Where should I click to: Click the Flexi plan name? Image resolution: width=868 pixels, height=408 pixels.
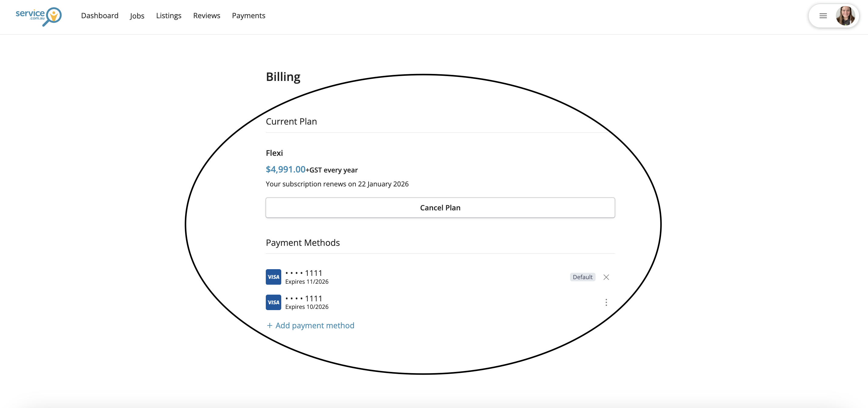274,153
